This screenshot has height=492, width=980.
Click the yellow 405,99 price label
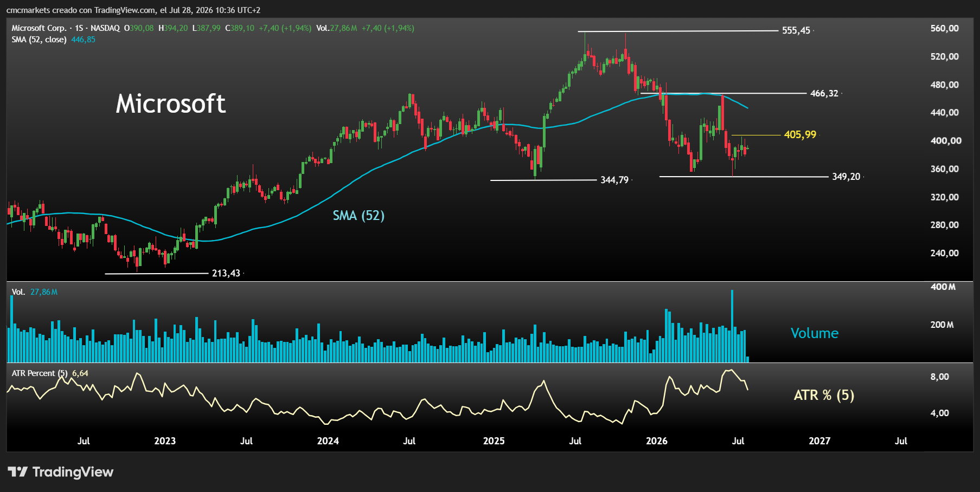click(x=800, y=134)
